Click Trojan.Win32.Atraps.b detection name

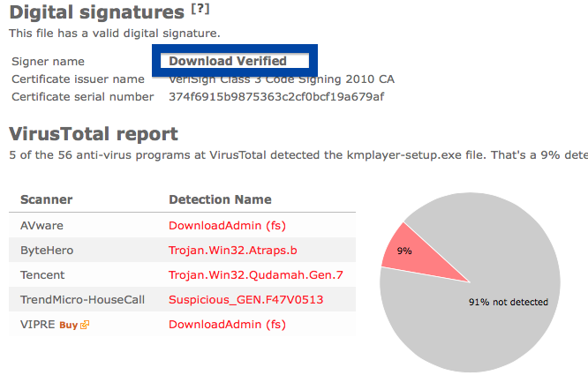[233, 251]
